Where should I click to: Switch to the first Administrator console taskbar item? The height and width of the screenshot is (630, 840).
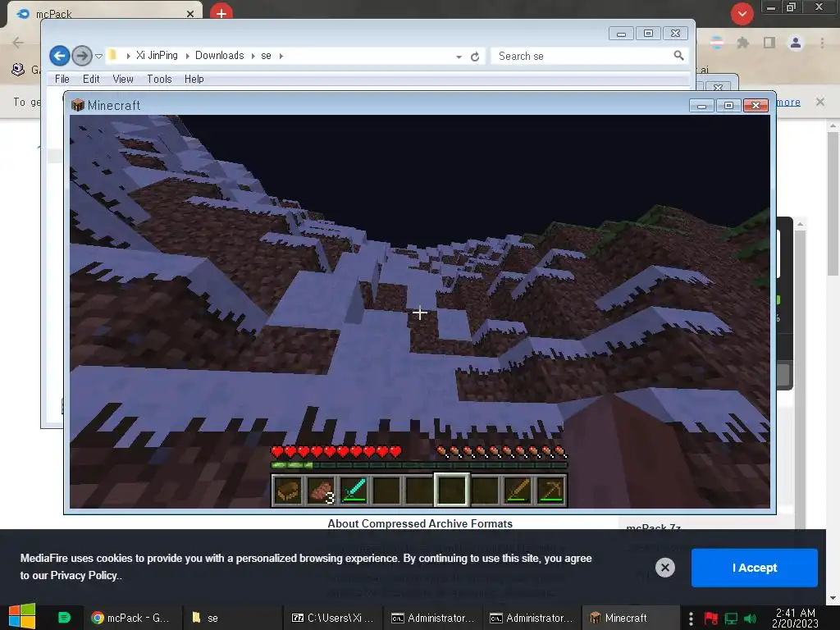click(433, 618)
